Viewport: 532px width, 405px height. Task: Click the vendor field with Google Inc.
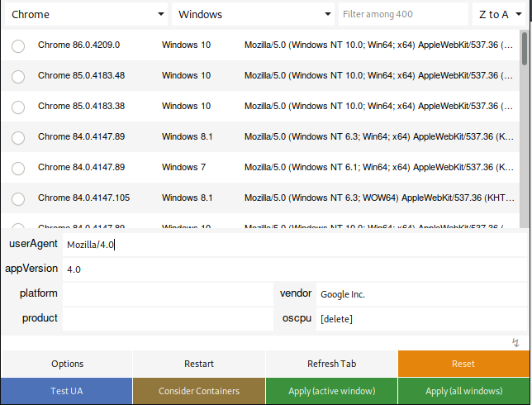421,294
